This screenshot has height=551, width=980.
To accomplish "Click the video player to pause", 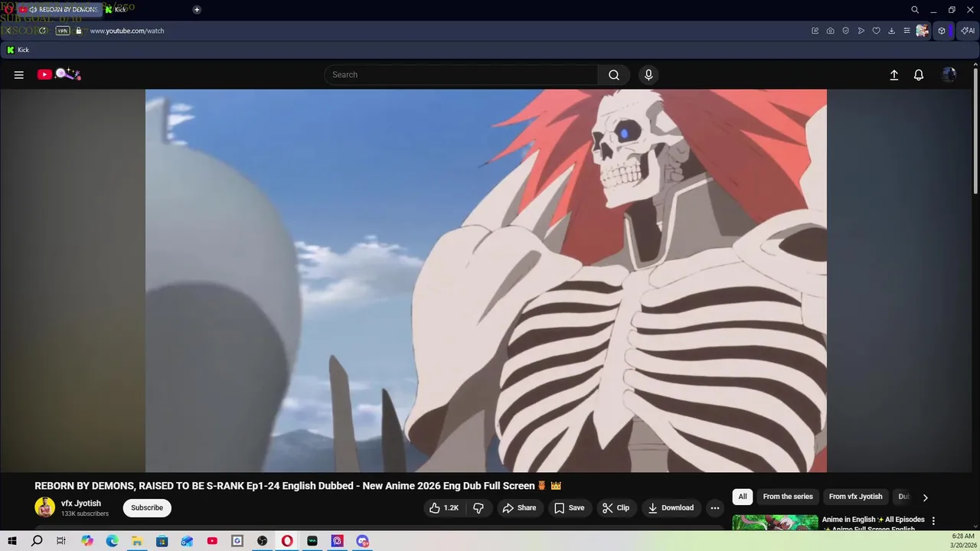I will click(486, 281).
